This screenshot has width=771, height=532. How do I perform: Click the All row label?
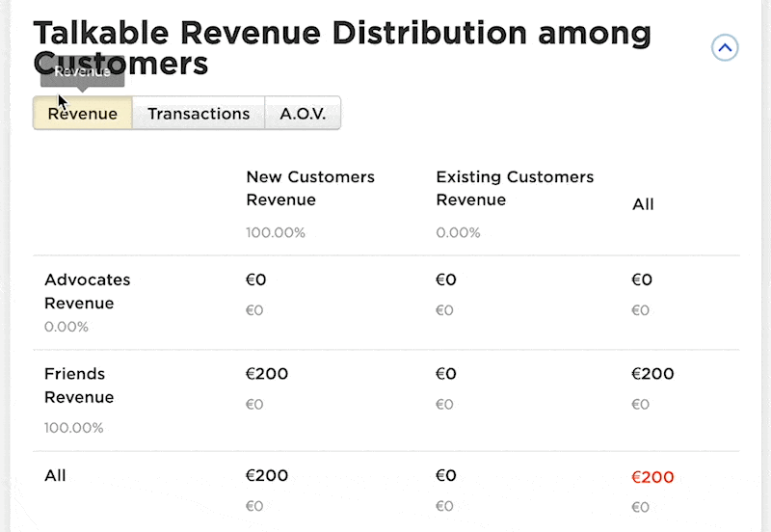coord(55,475)
